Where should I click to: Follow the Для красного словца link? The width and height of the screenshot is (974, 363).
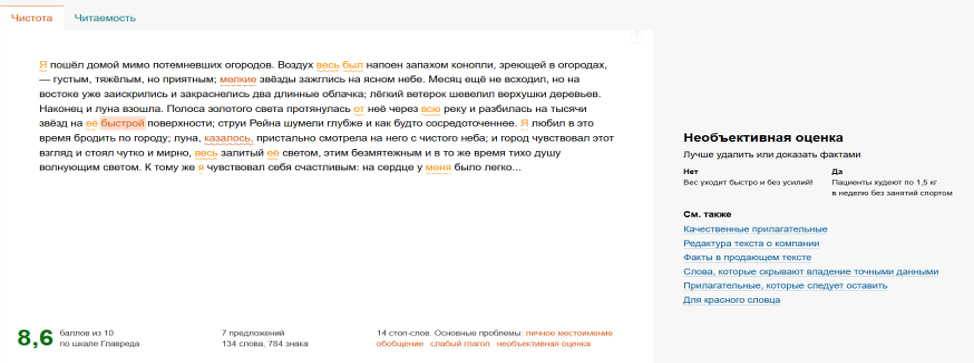pos(732,300)
